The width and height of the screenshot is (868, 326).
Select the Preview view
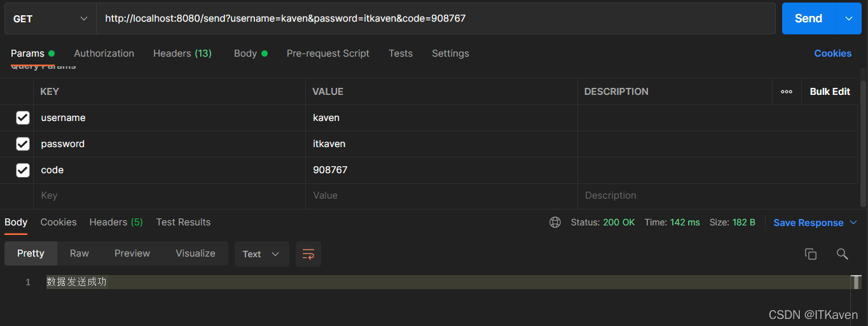[132, 253]
